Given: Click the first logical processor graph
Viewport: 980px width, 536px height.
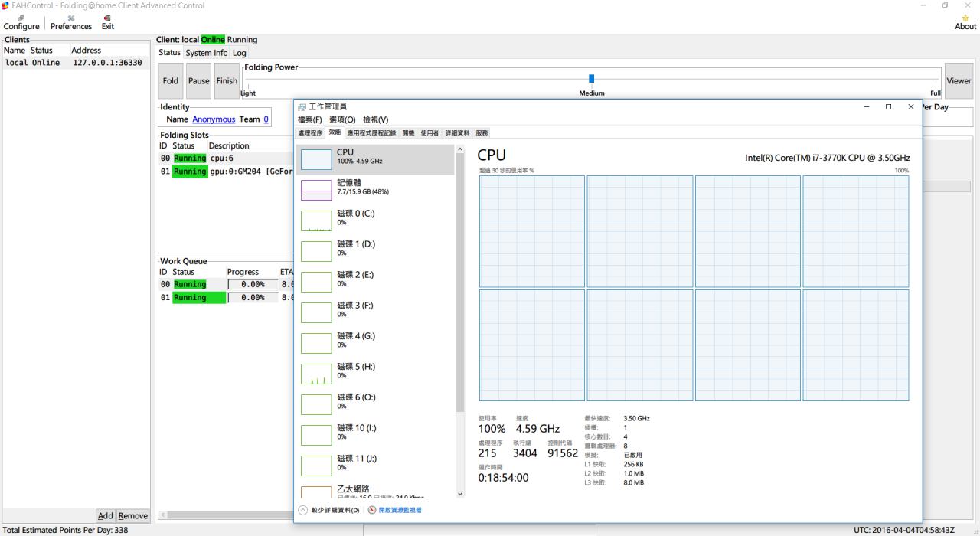Looking at the screenshot, I should (532, 231).
